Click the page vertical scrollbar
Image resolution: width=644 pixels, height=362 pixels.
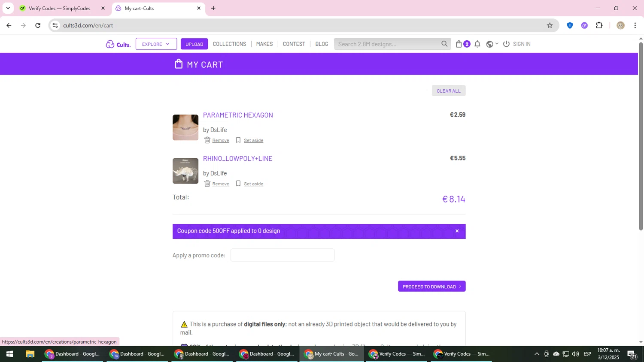(641, 136)
